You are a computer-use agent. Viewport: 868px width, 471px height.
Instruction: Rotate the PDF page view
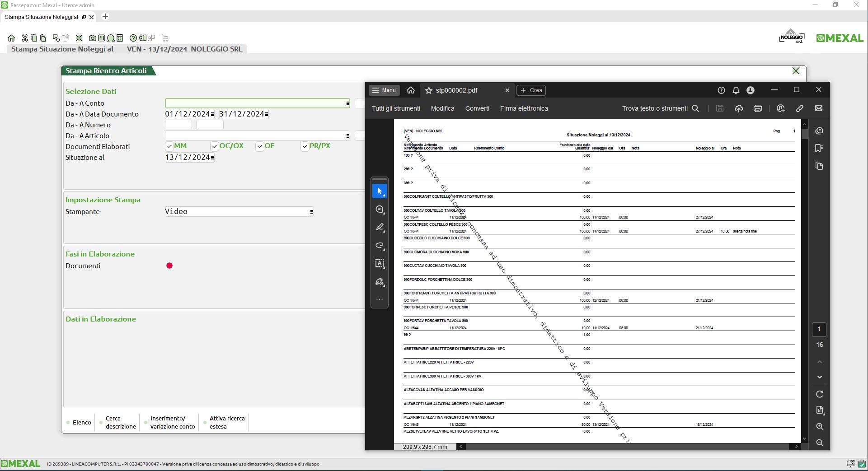click(x=819, y=394)
